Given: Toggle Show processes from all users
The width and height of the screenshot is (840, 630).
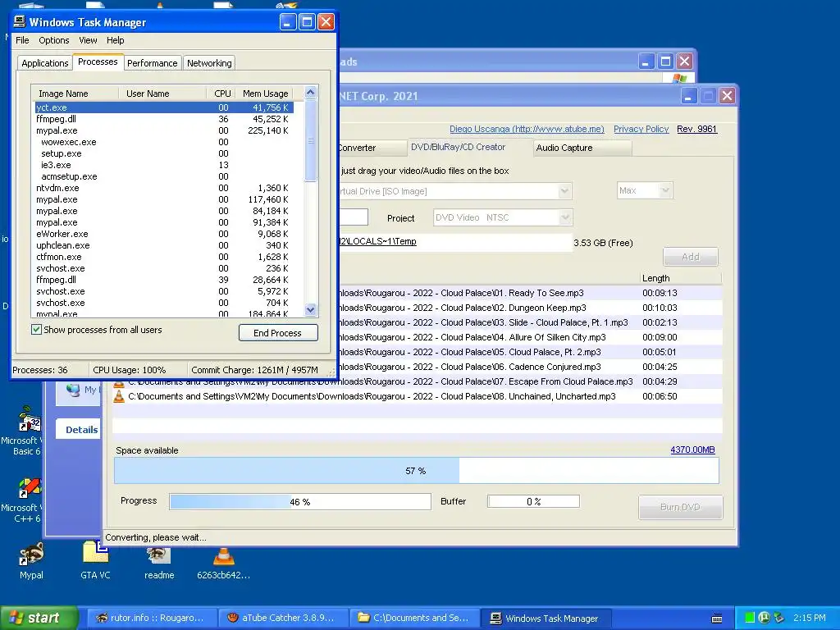Looking at the screenshot, I should point(36,330).
